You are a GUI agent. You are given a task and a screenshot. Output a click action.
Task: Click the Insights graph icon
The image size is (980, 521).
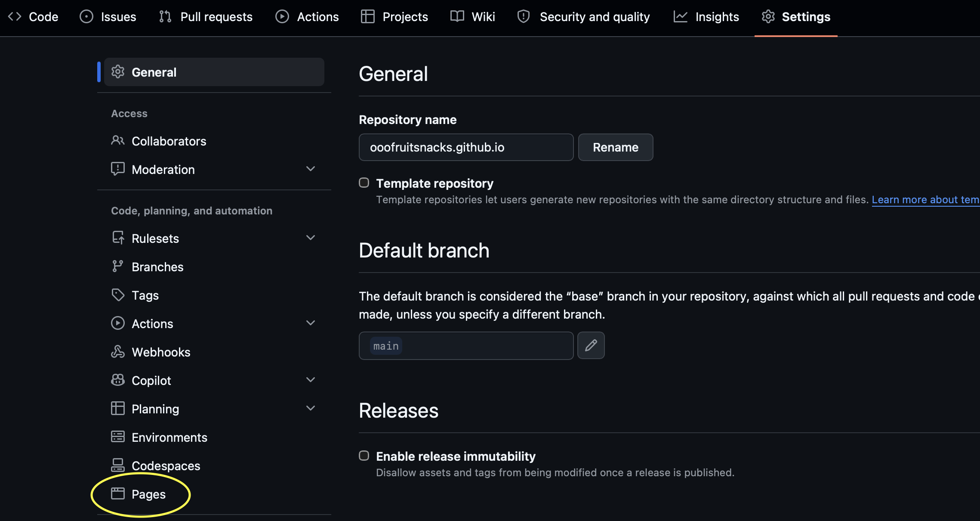[681, 16]
